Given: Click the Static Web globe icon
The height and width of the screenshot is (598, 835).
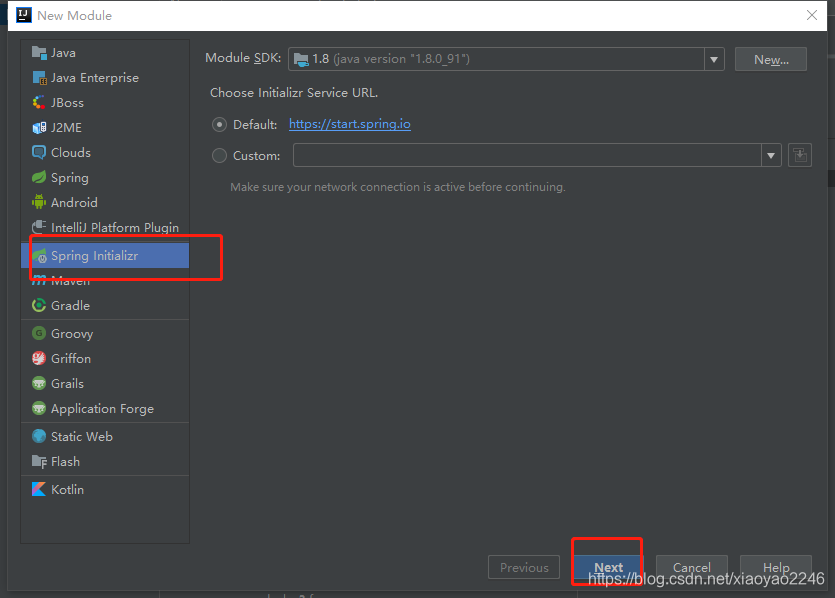Looking at the screenshot, I should click(x=39, y=436).
